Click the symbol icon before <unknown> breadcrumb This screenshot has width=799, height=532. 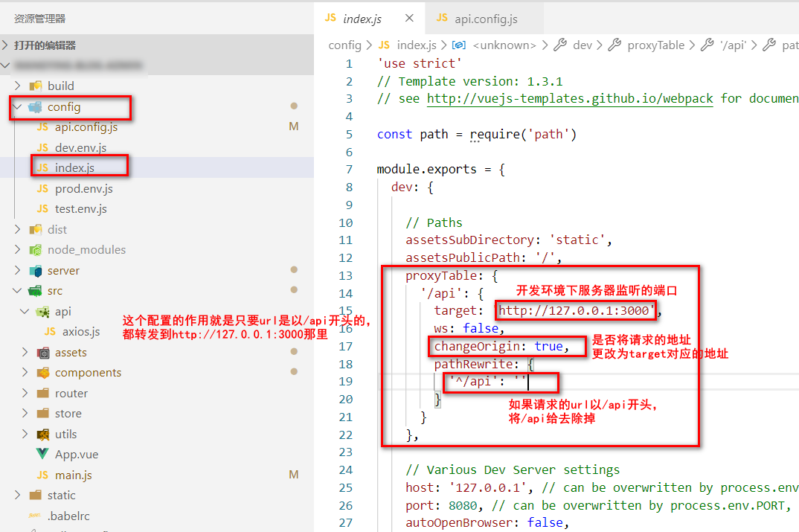458,45
